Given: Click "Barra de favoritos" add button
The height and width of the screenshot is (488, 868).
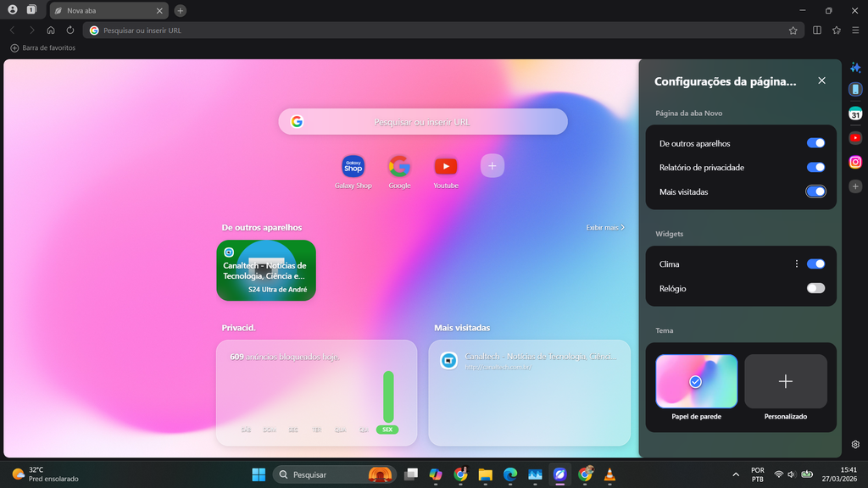Looking at the screenshot, I should 14,48.
